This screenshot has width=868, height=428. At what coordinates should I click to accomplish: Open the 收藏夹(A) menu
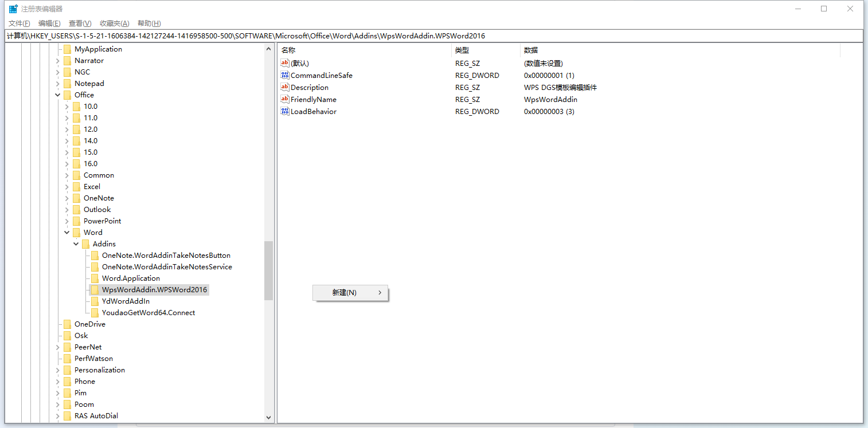(114, 23)
